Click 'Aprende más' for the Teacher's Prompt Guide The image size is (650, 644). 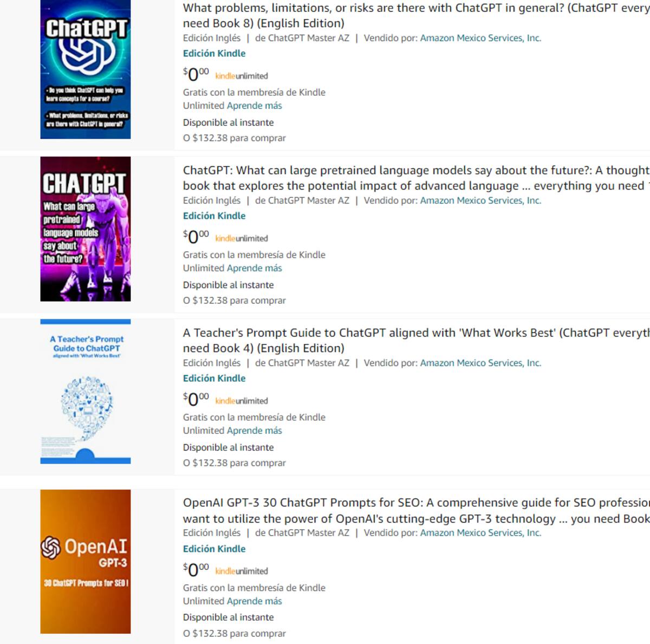[x=255, y=431]
